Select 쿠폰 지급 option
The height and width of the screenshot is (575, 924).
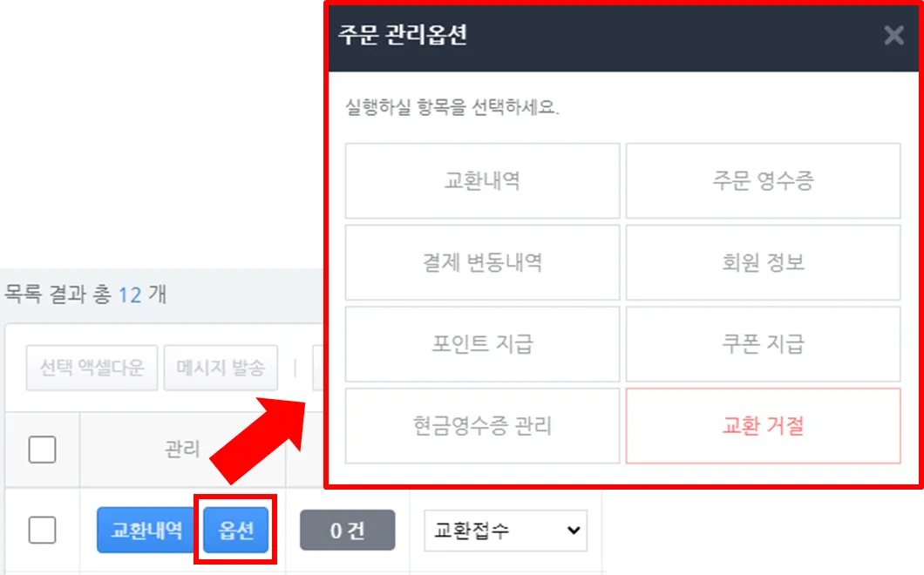click(x=763, y=344)
